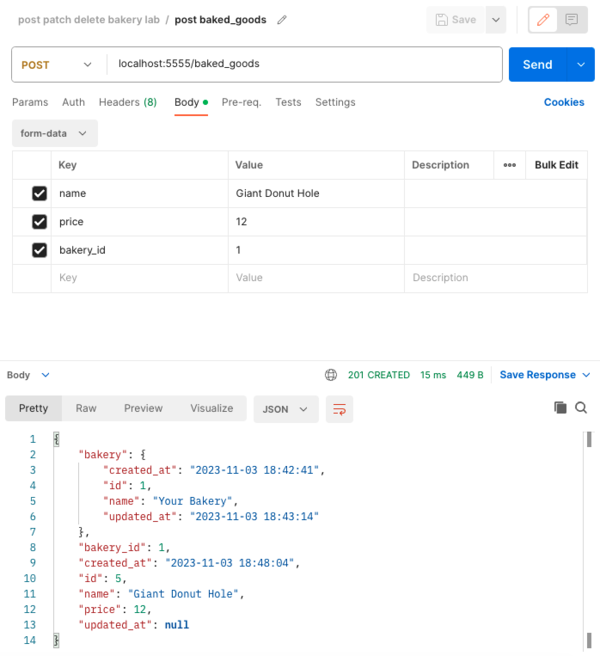
Task: Expand the form-data body type dropdown
Action: pos(54,133)
